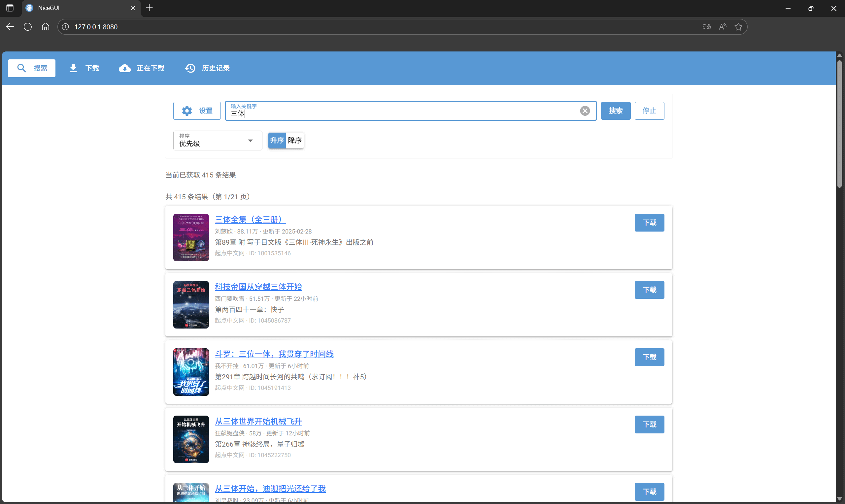Viewport: 845px width, 504px height.
Task: Expand the 优先级 sort options
Action: (x=251, y=140)
